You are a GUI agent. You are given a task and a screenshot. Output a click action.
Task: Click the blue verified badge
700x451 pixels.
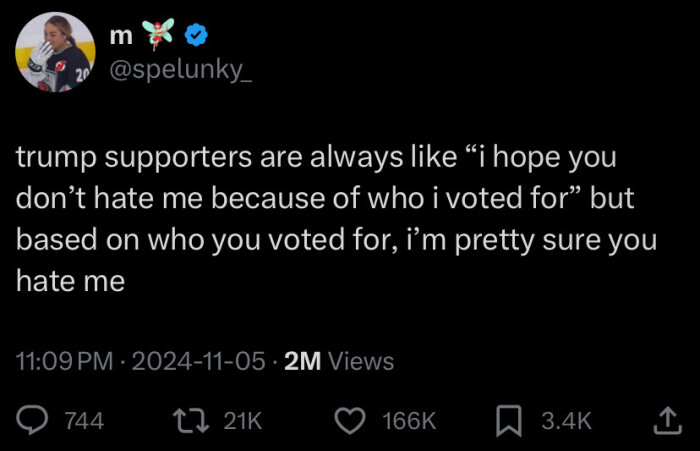197,36
